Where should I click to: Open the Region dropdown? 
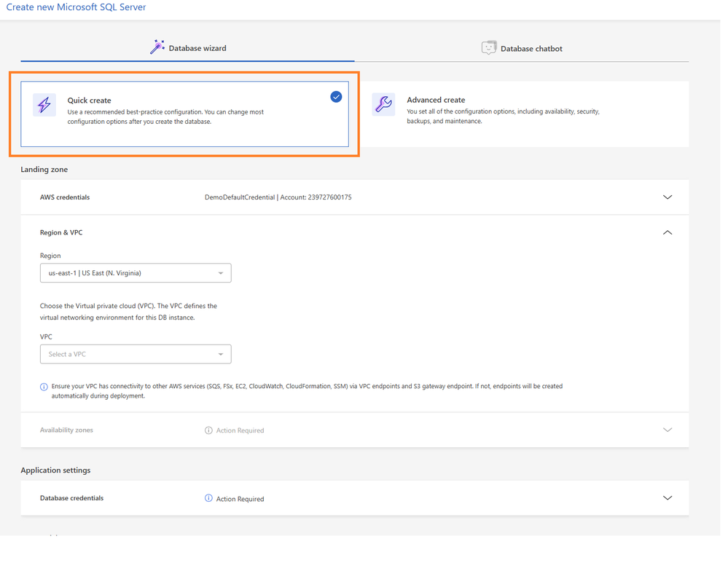136,273
